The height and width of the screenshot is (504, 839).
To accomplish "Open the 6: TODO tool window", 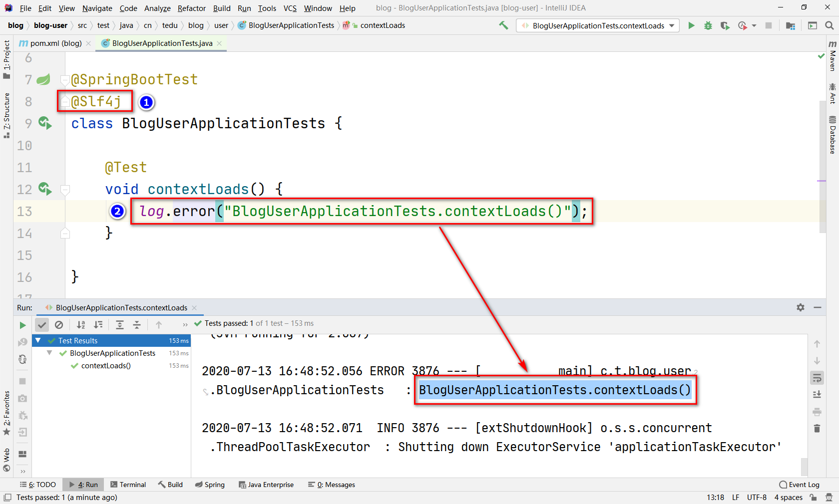I will coord(38,485).
